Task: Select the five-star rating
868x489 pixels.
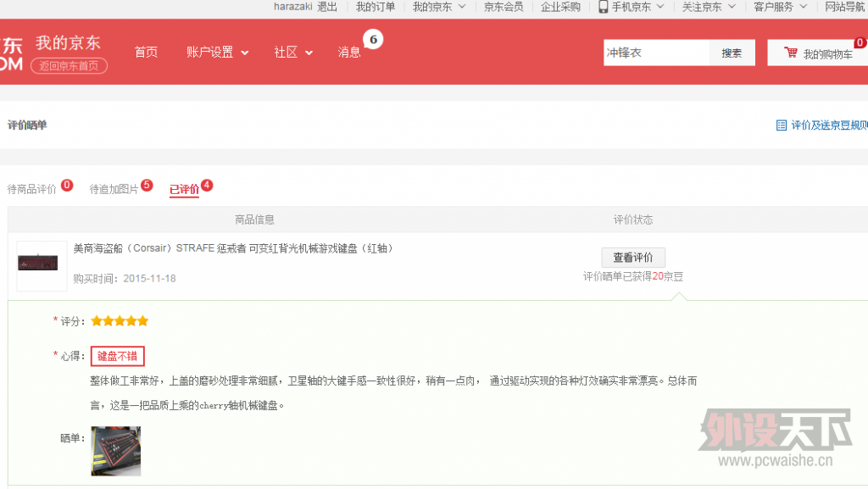Action: pyautogui.click(x=120, y=321)
